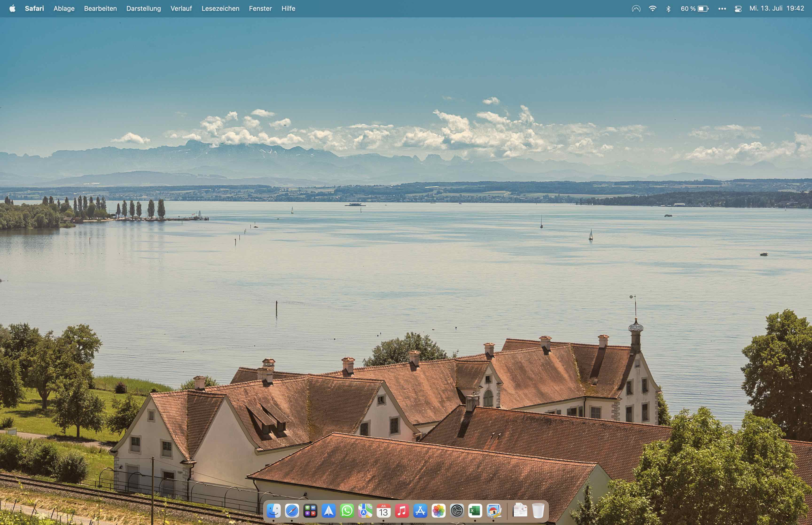812x525 pixels.
Task: Click the mountain VPN icon in menu bar
Action: click(x=636, y=8)
